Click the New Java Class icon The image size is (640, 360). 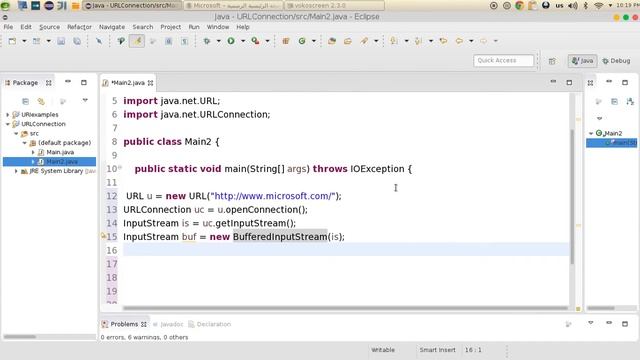point(302,41)
